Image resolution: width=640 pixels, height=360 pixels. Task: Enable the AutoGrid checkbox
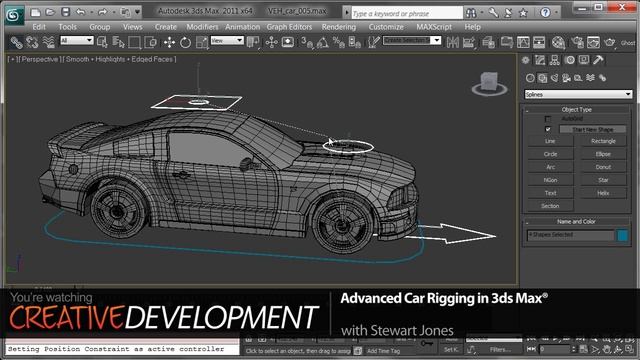[x=548, y=119]
